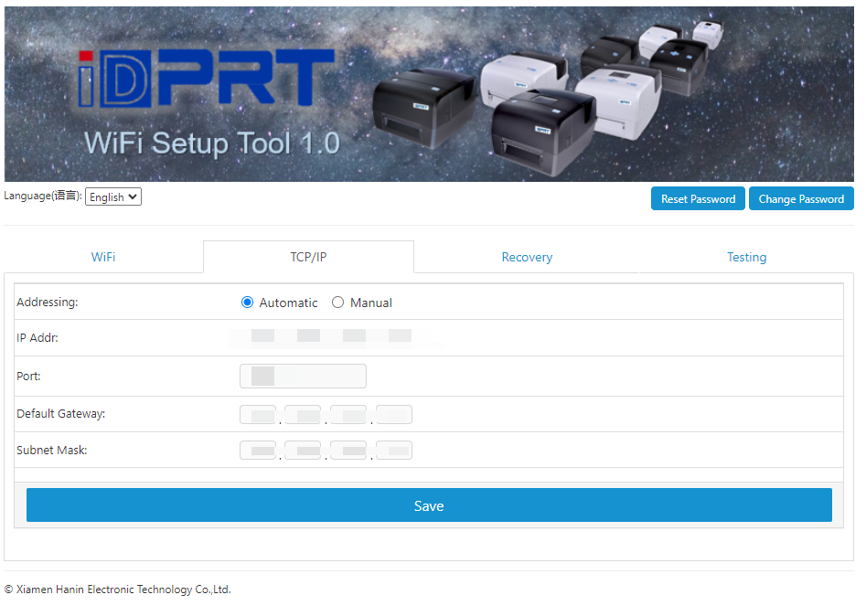Click the iDPRT logo in the banner

[x=207, y=77]
